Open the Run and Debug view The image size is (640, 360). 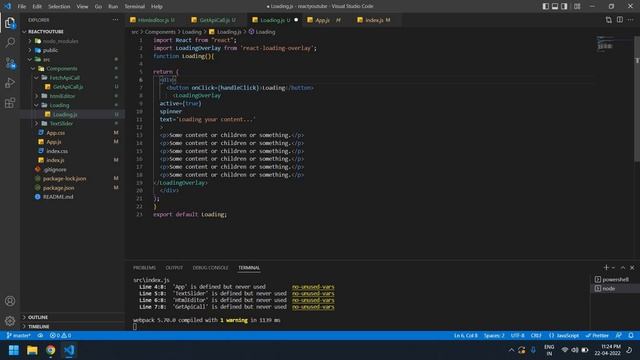tap(10, 83)
